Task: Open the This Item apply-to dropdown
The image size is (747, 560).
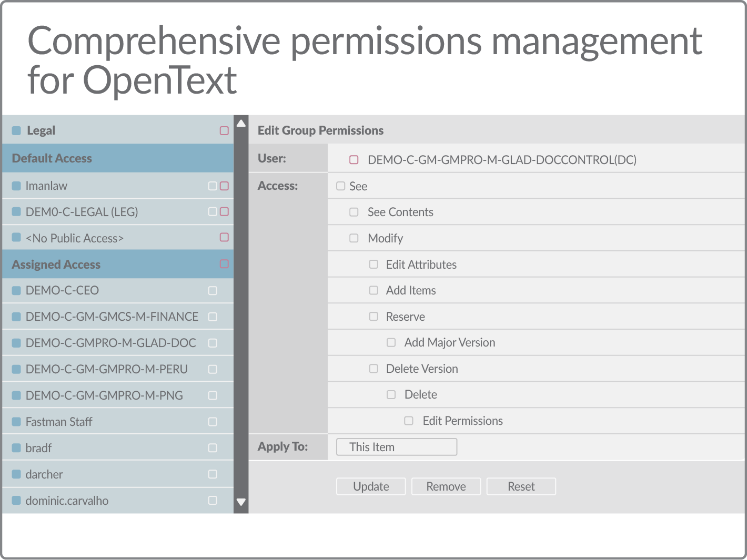Action: (x=396, y=446)
